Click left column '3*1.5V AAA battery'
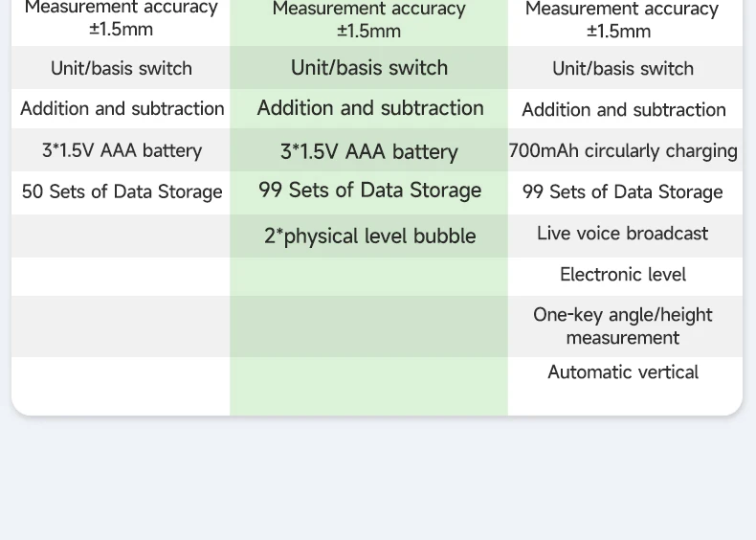This screenshot has height=540, width=756. tap(122, 150)
